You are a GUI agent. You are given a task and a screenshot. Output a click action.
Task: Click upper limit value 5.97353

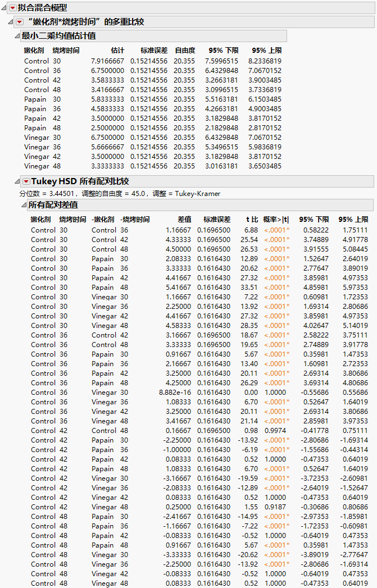tap(355, 288)
